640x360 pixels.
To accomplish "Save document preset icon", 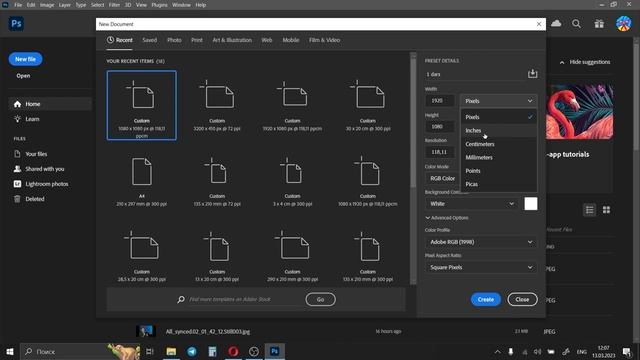I will pyautogui.click(x=532, y=74).
